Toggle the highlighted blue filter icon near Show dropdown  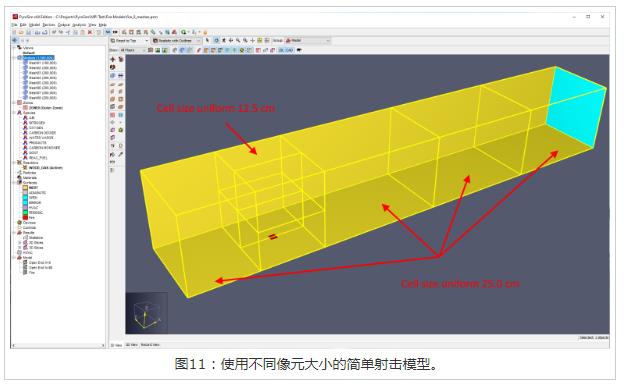click(x=182, y=50)
